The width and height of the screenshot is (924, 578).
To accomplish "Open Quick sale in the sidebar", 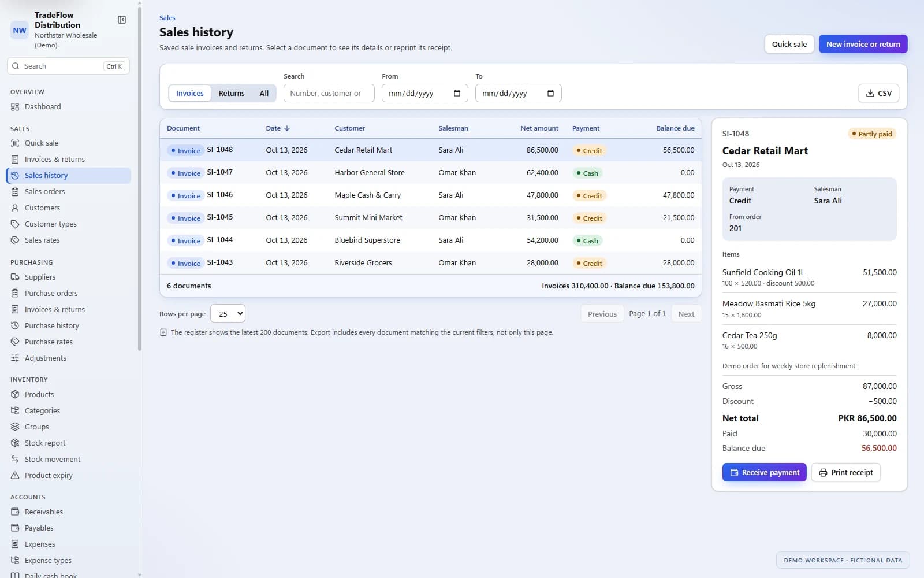I will point(69,143).
